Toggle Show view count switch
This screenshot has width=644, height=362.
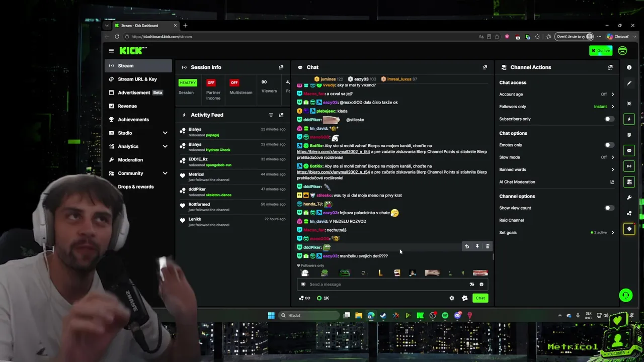click(609, 208)
